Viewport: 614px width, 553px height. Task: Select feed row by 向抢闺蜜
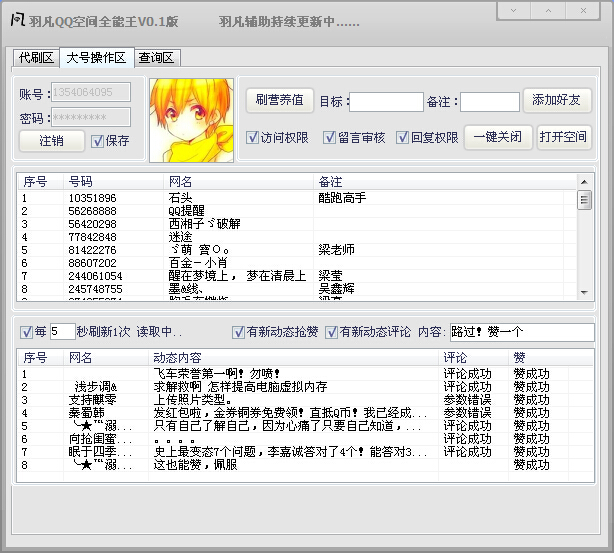pos(305,439)
